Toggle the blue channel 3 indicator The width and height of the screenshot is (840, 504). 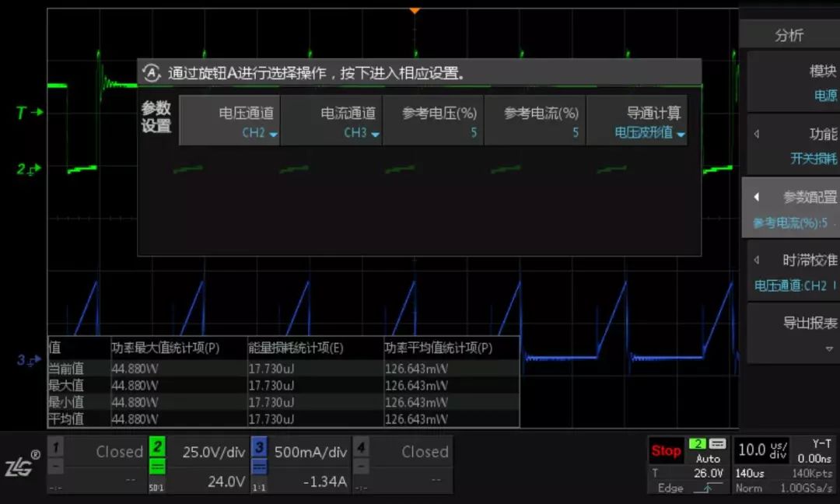click(259, 446)
